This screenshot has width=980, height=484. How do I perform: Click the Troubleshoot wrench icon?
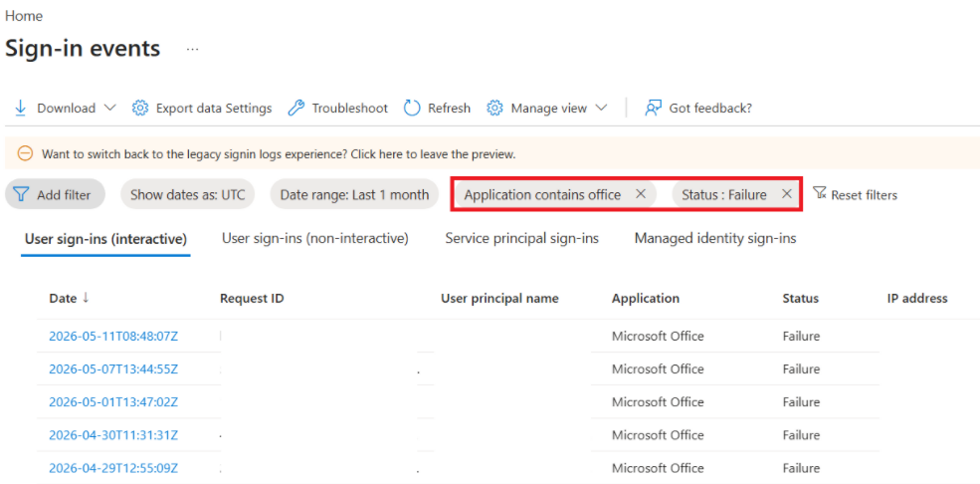[x=295, y=109]
